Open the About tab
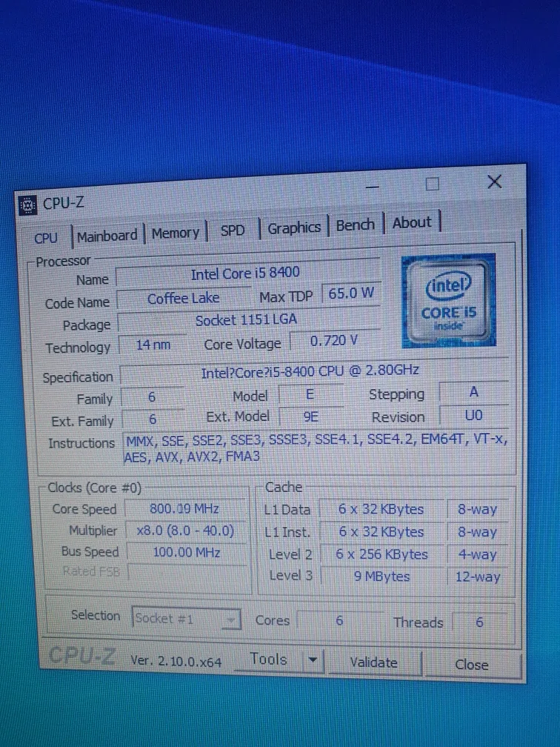 pos(412,222)
